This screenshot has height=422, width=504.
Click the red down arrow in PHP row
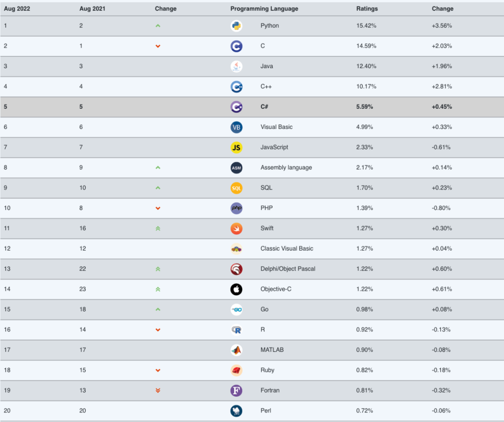[x=158, y=208]
